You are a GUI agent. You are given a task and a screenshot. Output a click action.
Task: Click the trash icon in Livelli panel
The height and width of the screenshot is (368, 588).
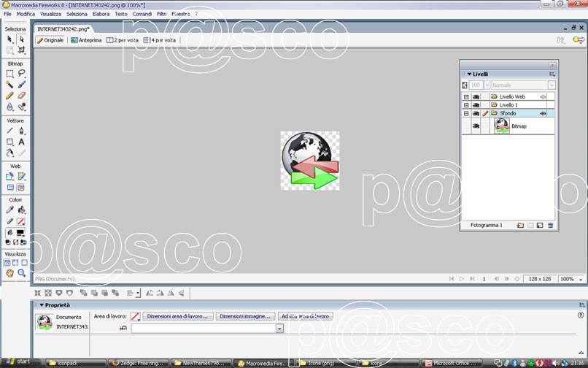click(550, 226)
